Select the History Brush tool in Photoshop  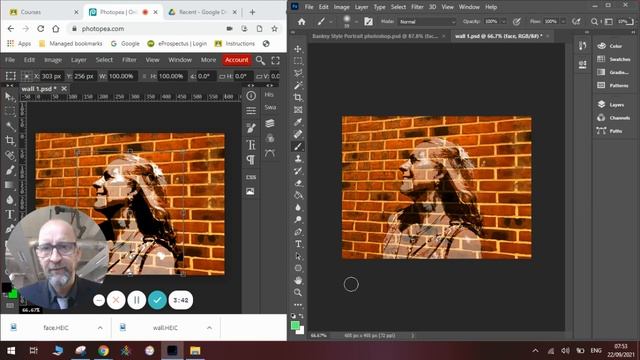coord(298,171)
